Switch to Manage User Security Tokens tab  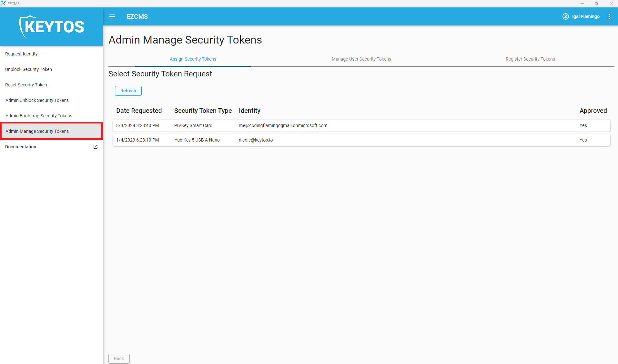coord(361,59)
